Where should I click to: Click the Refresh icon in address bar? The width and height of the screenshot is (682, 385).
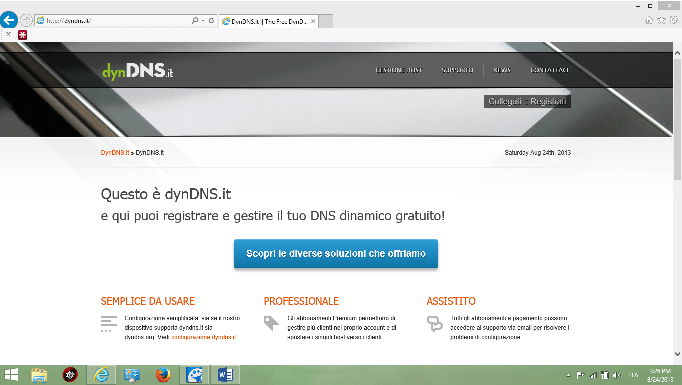tap(211, 20)
